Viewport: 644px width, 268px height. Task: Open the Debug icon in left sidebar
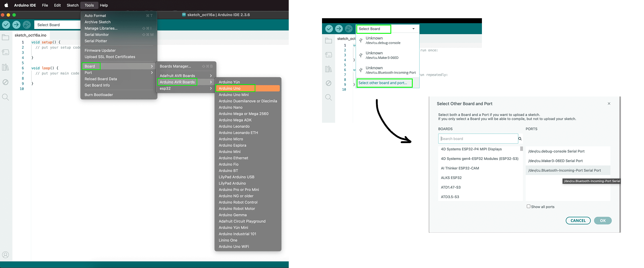click(x=5, y=82)
